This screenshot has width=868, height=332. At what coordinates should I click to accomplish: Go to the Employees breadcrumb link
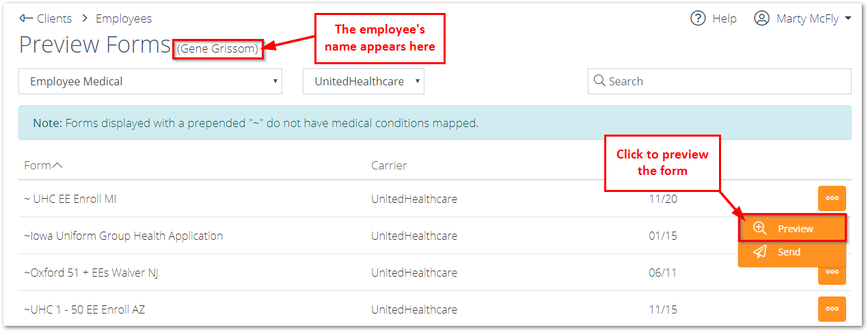point(124,18)
